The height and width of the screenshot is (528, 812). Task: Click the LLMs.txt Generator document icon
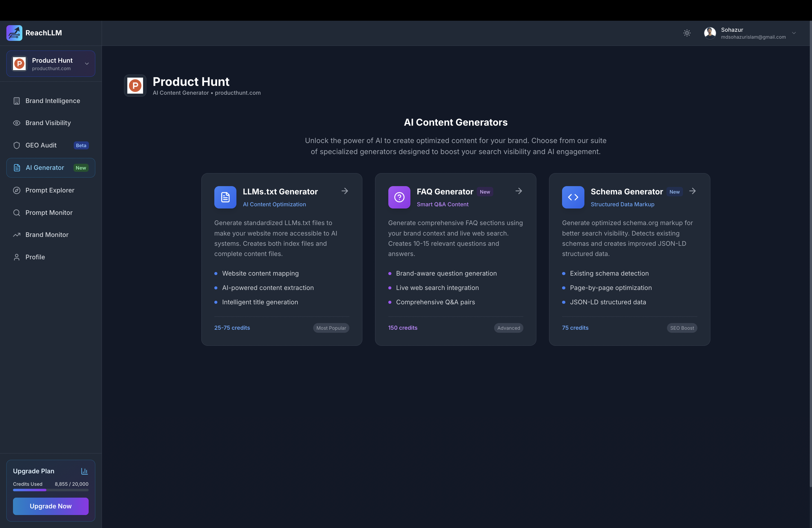[225, 197]
